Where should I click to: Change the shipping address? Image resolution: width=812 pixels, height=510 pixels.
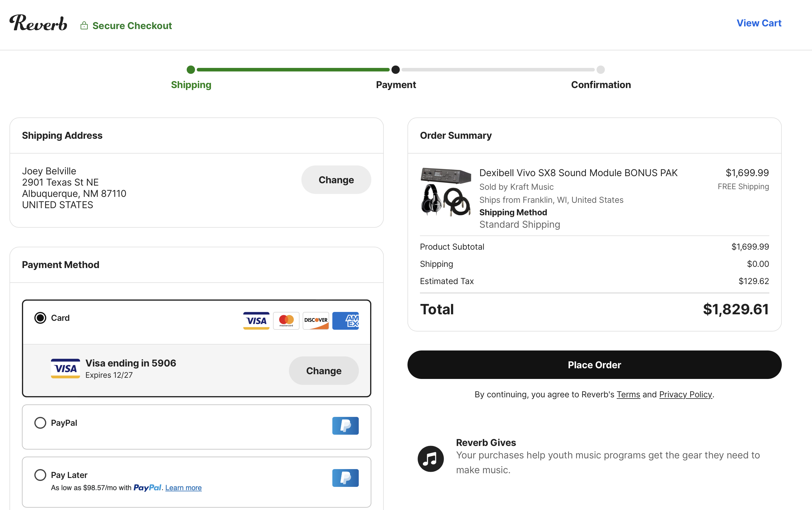(336, 180)
